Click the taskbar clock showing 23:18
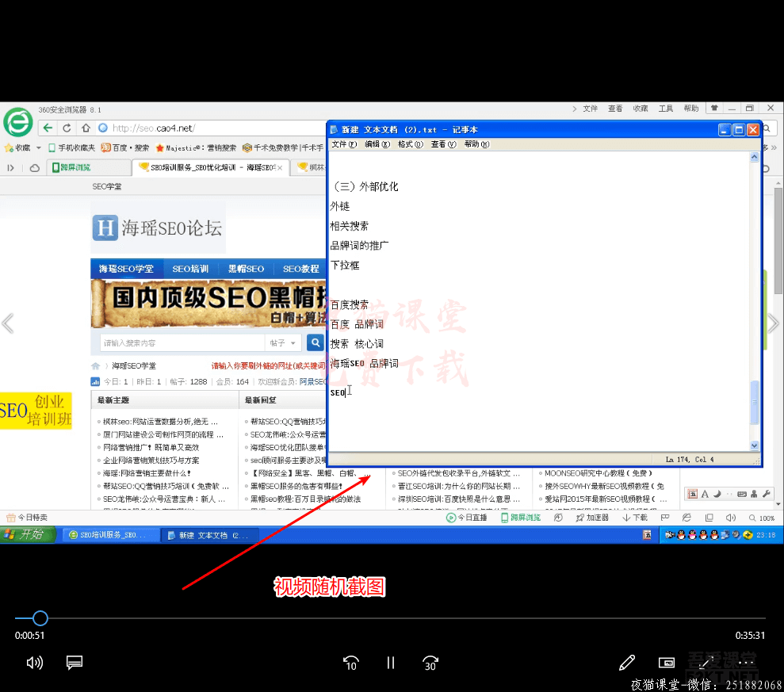 coord(766,535)
